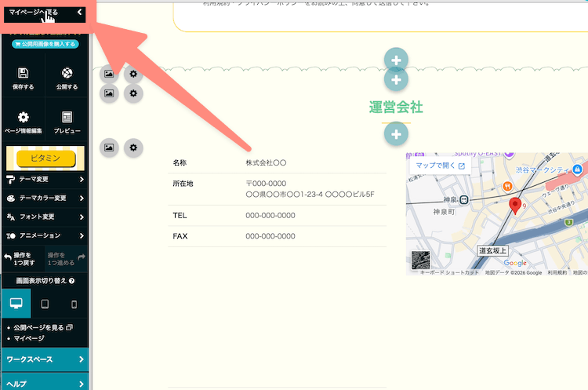Viewport: 588px width, 390px height.
Task: Open キーボード ショートカット on map footer
Action: (x=450, y=273)
